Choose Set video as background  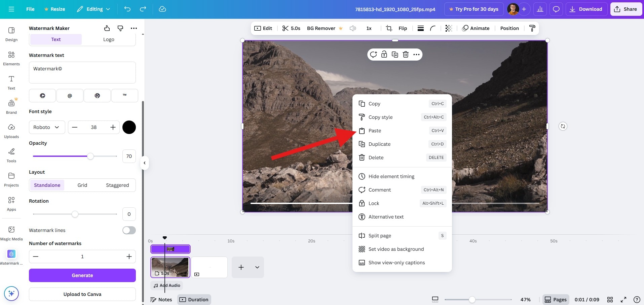pyautogui.click(x=402, y=249)
